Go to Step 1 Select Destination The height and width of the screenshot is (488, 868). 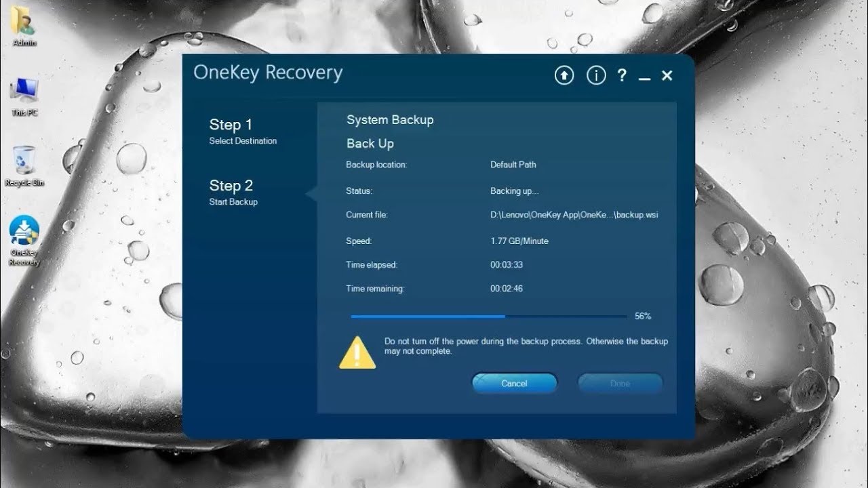(x=243, y=131)
